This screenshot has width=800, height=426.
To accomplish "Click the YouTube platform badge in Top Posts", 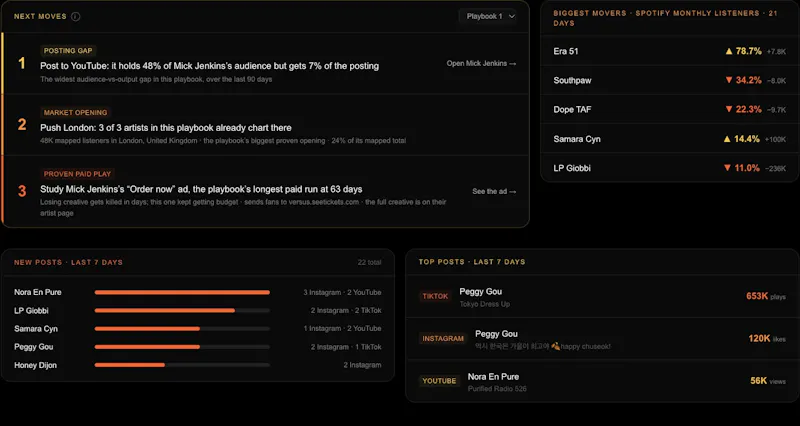I will [x=439, y=381].
